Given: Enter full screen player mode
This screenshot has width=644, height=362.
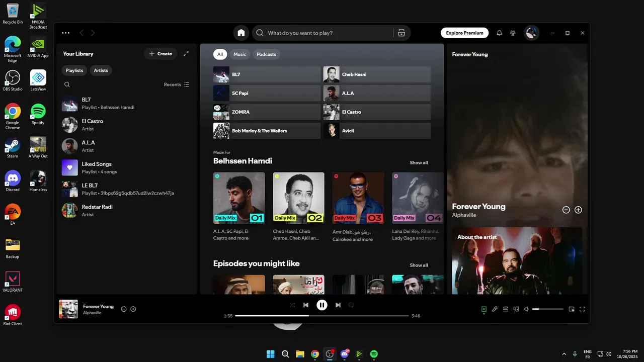Looking at the screenshot, I should pos(583,309).
